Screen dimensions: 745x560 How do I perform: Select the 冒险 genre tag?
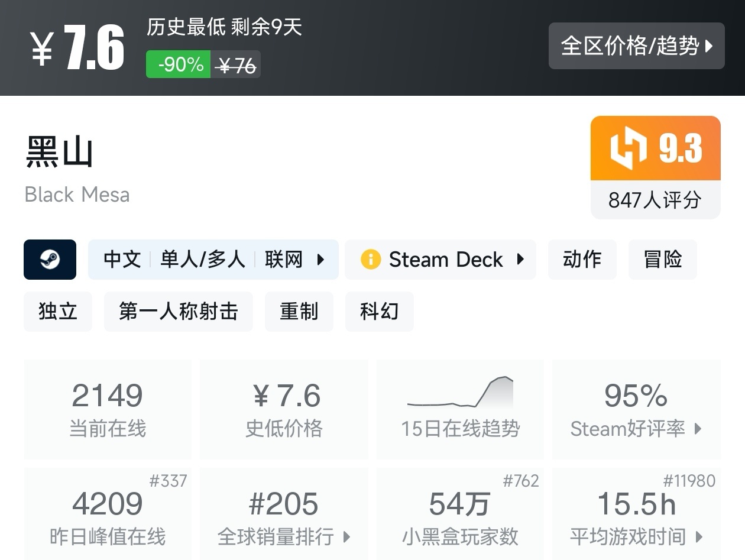[662, 259]
